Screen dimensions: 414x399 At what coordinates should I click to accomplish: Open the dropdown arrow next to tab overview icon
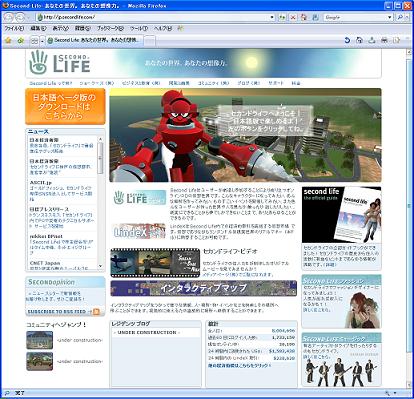coord(42,41)
